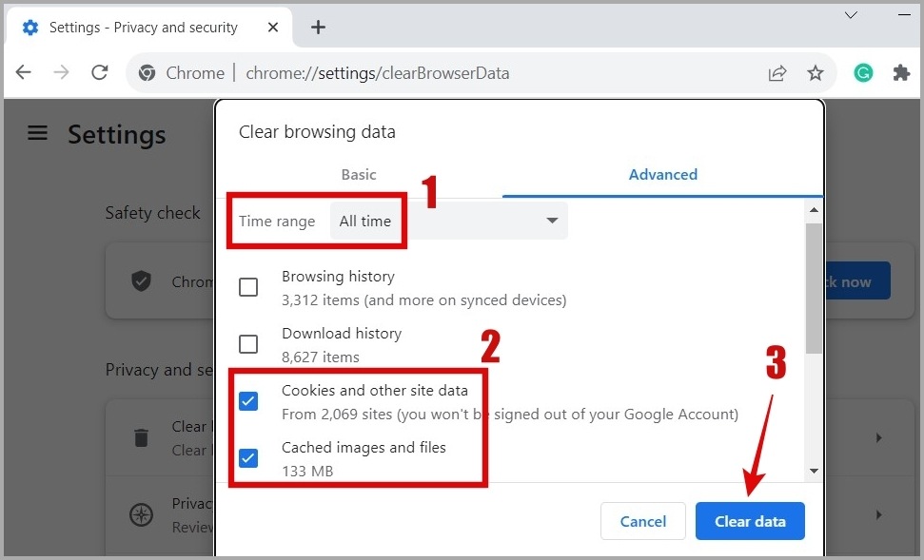Click the dialog scrollbar up arrow

(814, 209)
